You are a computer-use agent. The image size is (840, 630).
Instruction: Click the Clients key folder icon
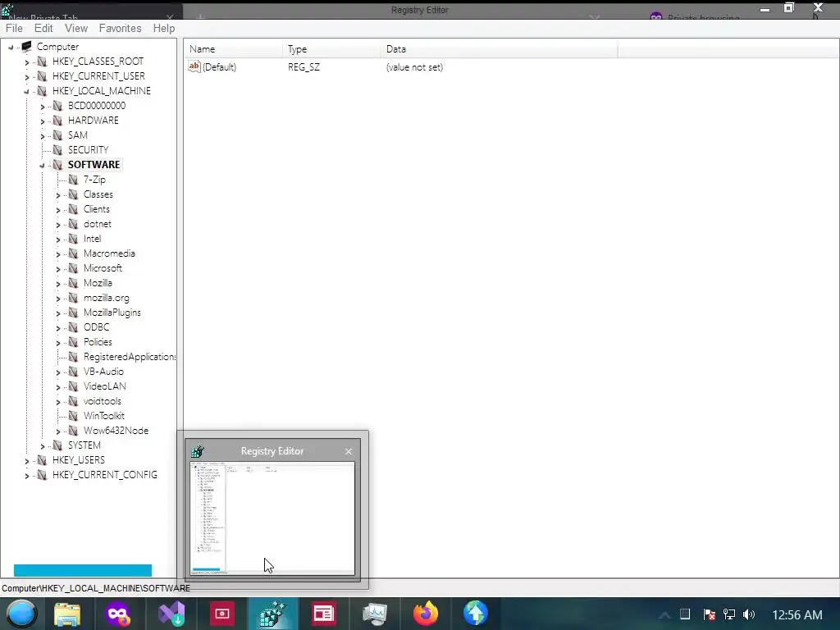[73, 209]
